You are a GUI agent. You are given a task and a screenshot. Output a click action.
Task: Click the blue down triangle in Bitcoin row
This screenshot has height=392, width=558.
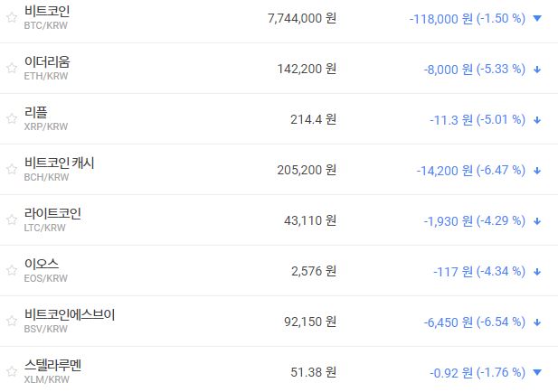(x=537, y=18)
